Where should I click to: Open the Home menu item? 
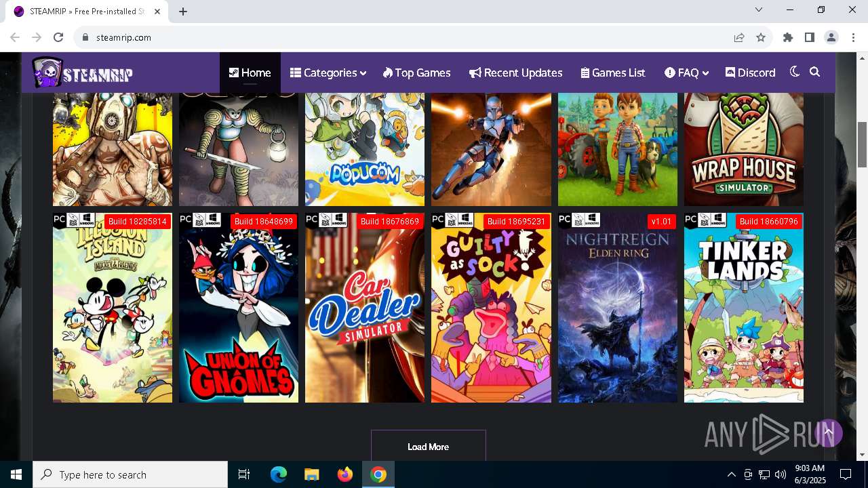(x=250, y=73)
